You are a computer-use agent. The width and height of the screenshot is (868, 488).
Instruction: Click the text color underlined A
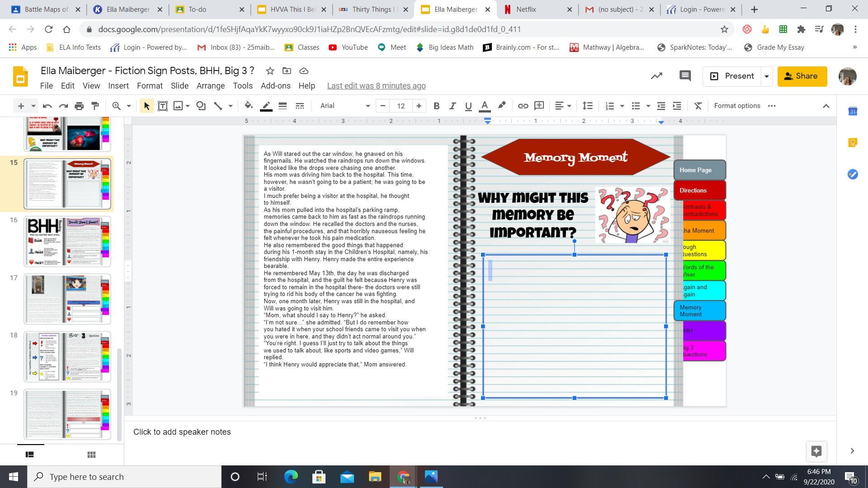[x=485, y=106]
